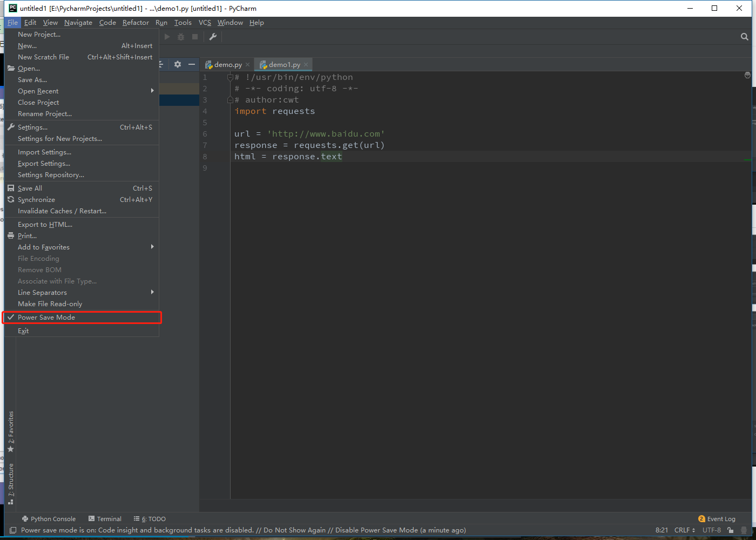Click Settings... in the File menu
Image resolution: width=756 pixels, height=540 pixels.
(x=32, y=127)
